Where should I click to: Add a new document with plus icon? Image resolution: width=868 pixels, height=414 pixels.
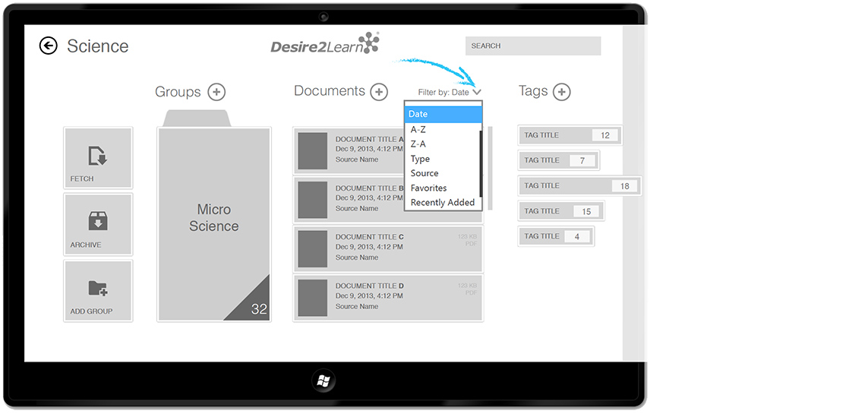(x=378, y=92)
